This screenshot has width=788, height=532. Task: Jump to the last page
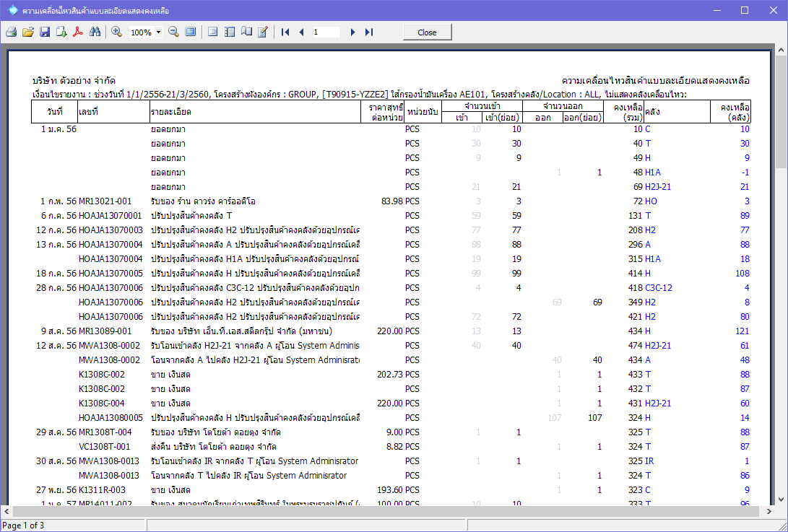pyautogui.click(x=368, y=32)
